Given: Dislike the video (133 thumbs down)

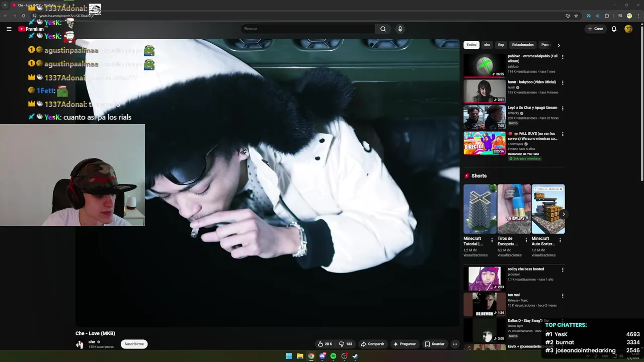Looking at the screenshot, I should click(346, 344).
